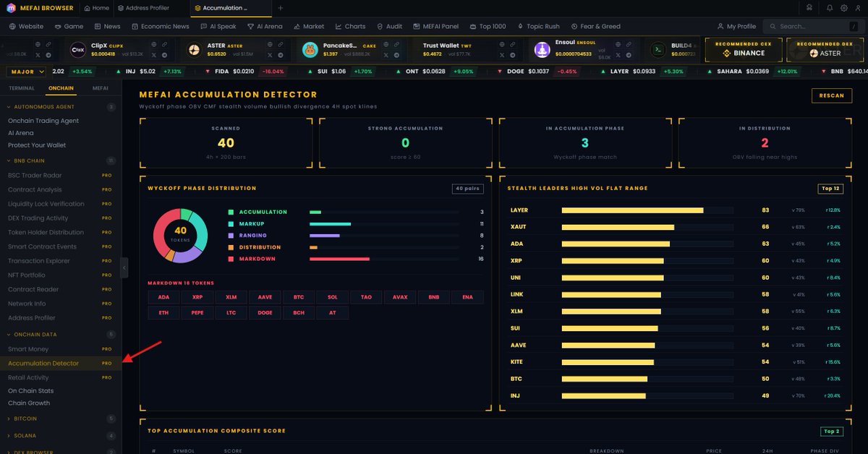Open the Topic Rush menu item
Viewport: 868px width, 454px height.
point(538,26)
